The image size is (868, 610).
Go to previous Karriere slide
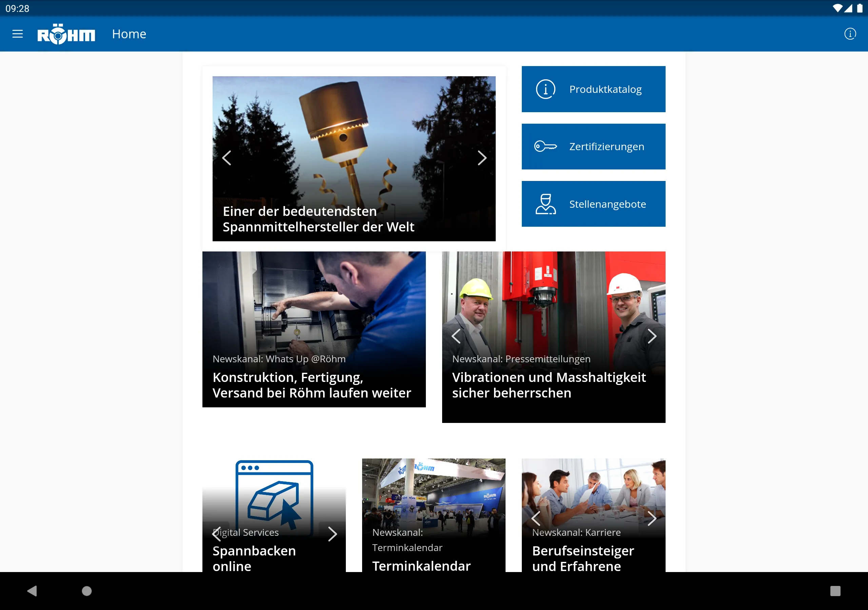[x=536, y=518]
